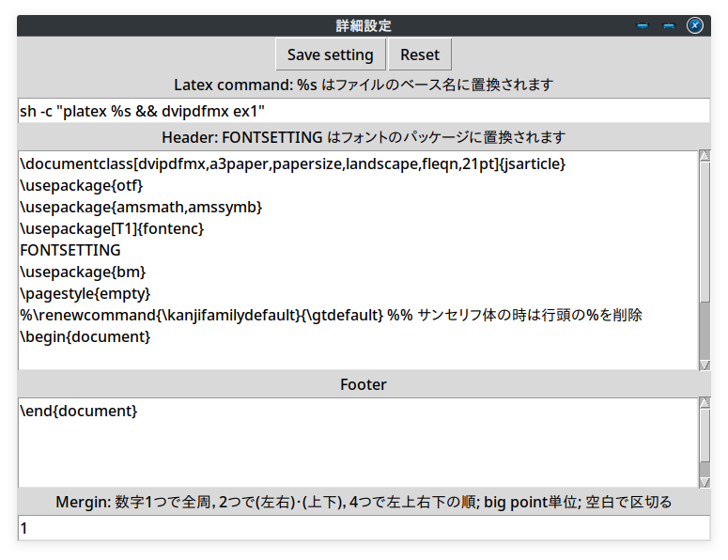Click the title bar dash button beside close
Screen dimensions: 728x560
pyautogui.click(x=669, y=25)
